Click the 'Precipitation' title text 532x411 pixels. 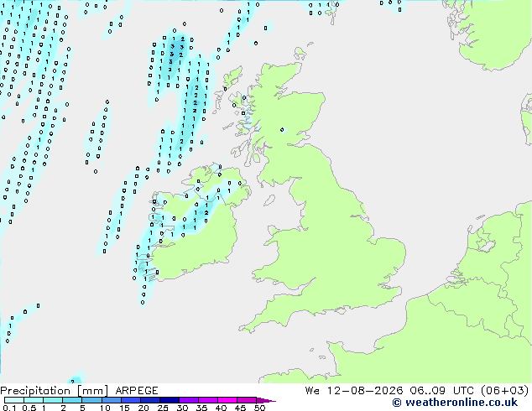coord(35,391)
